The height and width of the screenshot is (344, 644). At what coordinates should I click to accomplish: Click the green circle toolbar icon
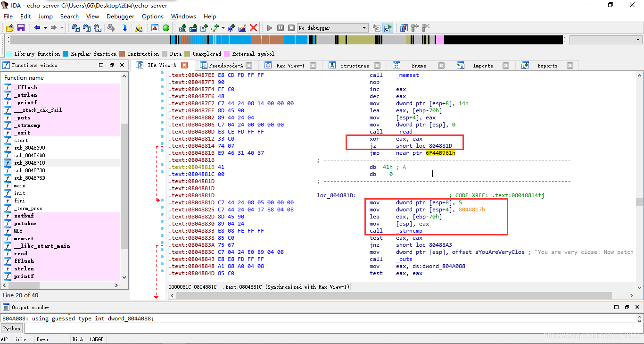click(166, 28)
